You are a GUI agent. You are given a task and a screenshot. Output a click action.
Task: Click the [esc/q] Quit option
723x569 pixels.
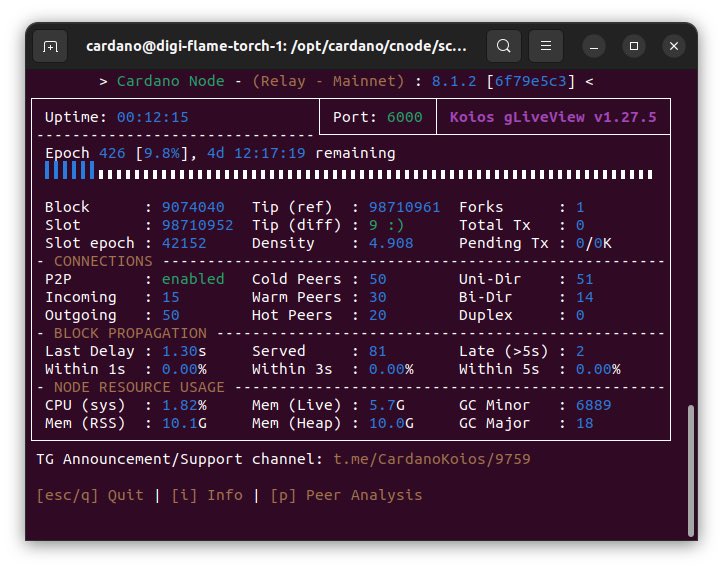pos(90,495)
